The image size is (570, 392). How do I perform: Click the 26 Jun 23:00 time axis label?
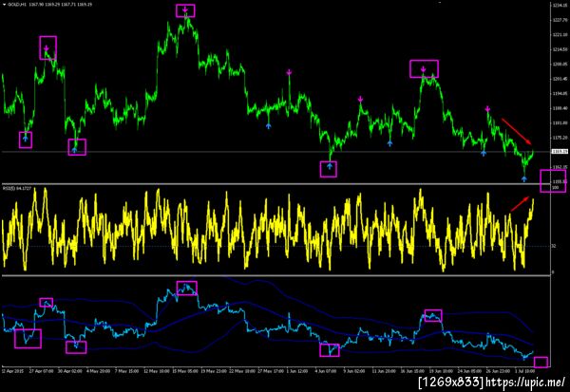(499, 371)
